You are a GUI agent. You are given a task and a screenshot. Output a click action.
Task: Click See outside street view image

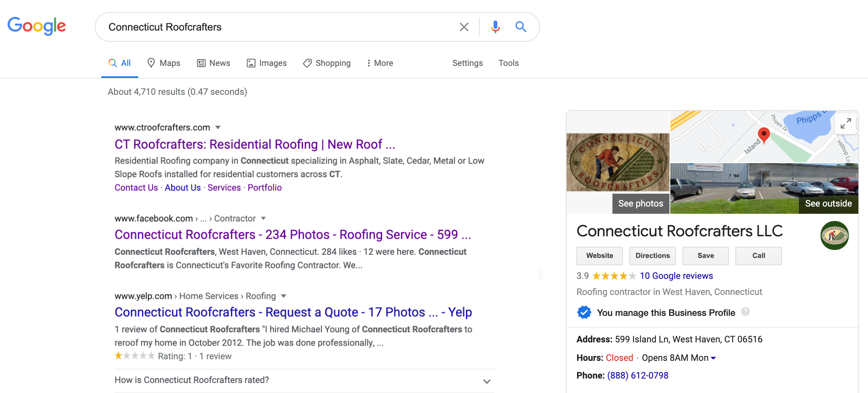click(x=828, y=204)
